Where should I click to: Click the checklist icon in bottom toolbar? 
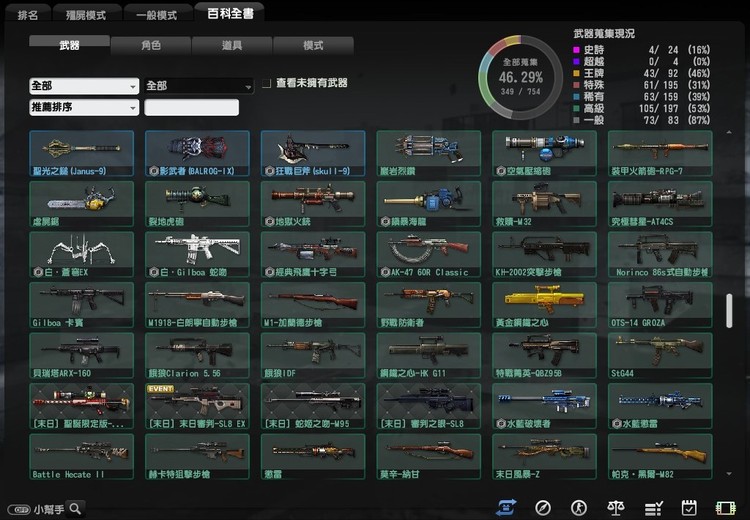point(653,507)
